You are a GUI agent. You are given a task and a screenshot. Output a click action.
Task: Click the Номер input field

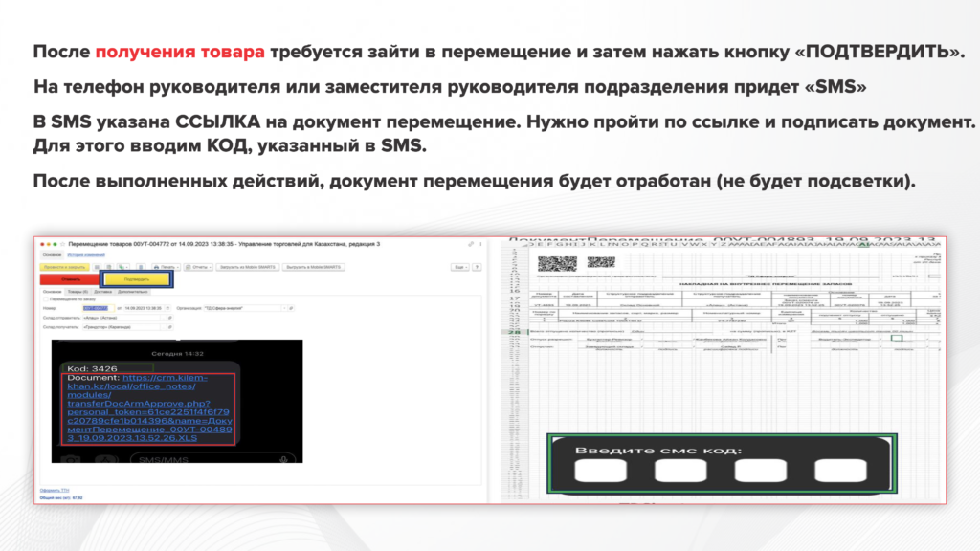pyautogui.click(x=99, y=308)
